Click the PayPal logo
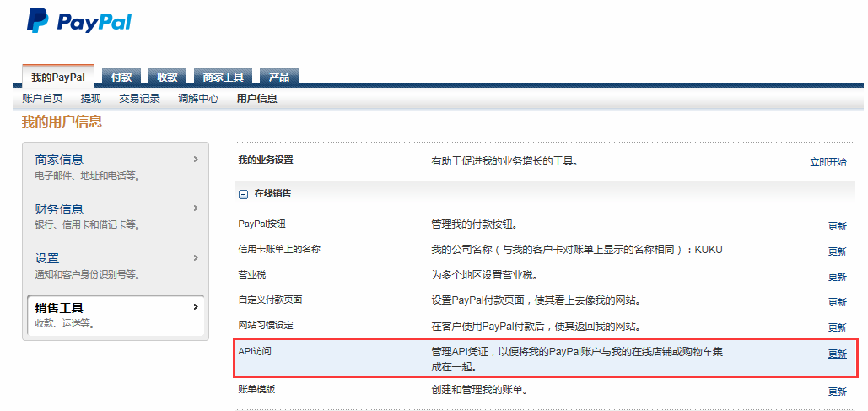This screenshot has height=411, width=868. (x=79, y=21)
